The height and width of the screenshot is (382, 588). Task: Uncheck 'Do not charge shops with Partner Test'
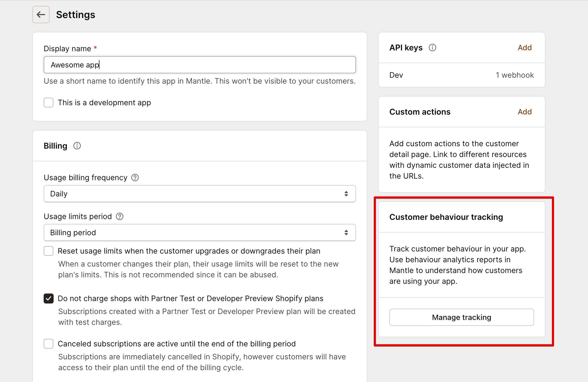49,299
